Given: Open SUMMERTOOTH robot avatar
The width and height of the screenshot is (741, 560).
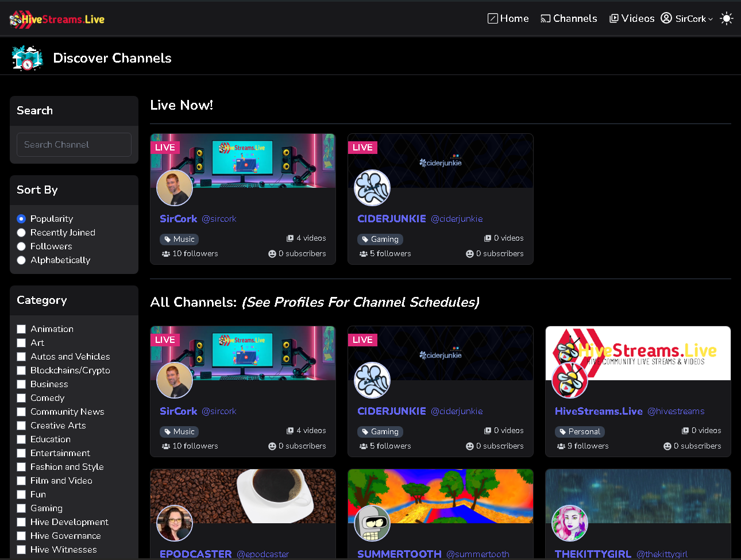Looking at the screenshot, I should coord(372,523).
